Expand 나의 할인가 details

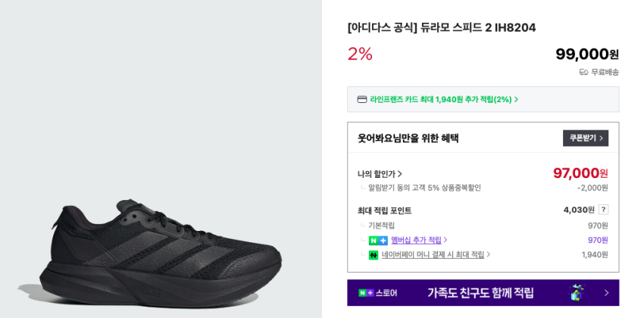(x=380, y=174)
